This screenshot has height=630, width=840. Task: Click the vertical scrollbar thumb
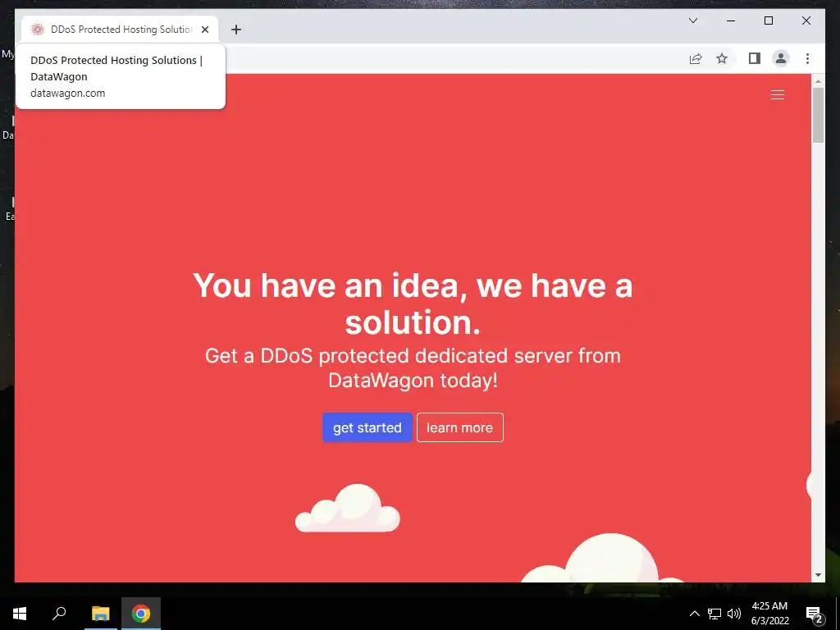pos(818,115)
